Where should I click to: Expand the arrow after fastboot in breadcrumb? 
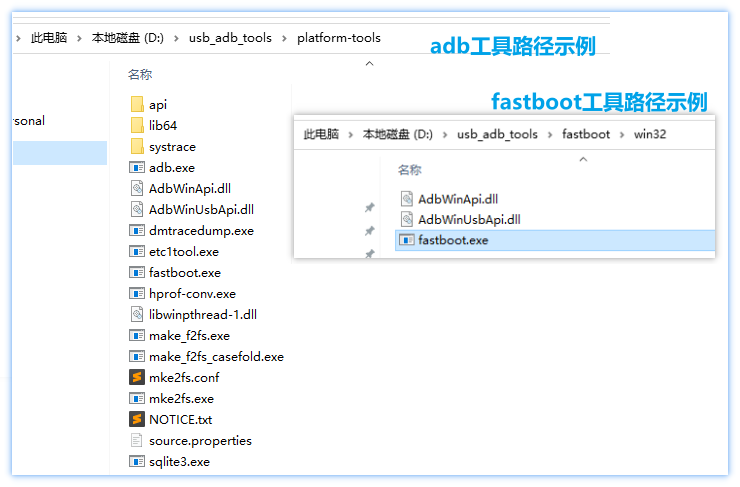point(622,134)
